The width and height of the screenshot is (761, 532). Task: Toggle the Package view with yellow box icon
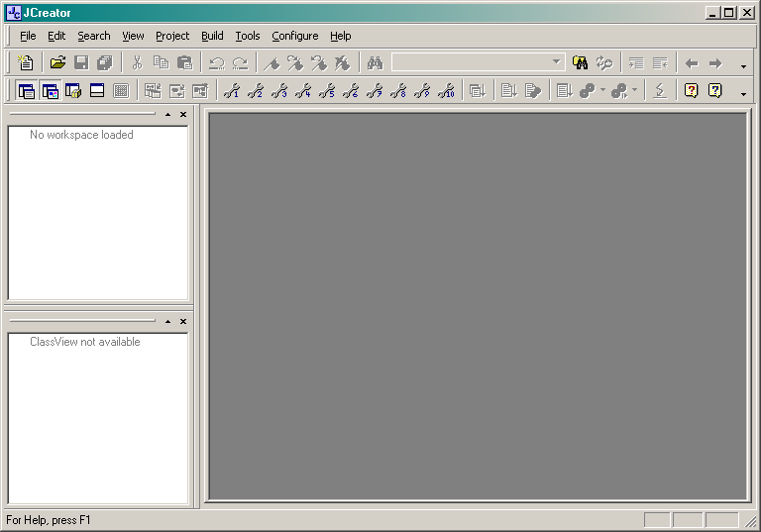[x=73, y=91]
